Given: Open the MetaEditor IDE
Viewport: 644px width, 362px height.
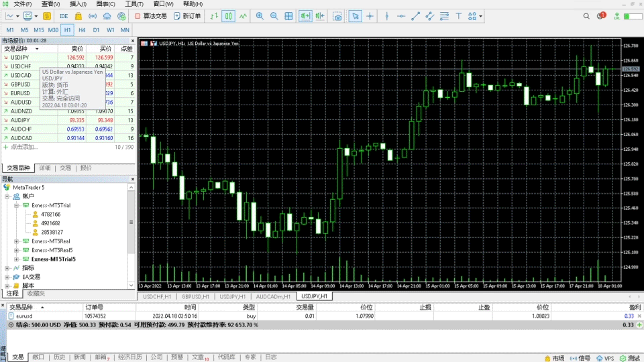Looking at the screenshot, I should point(64,15).
